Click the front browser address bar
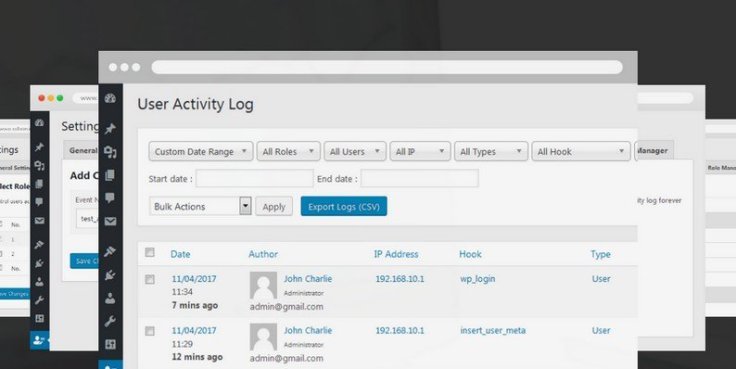Image resolution: width=736 pixels, height=369 pixels. (387, 67)
